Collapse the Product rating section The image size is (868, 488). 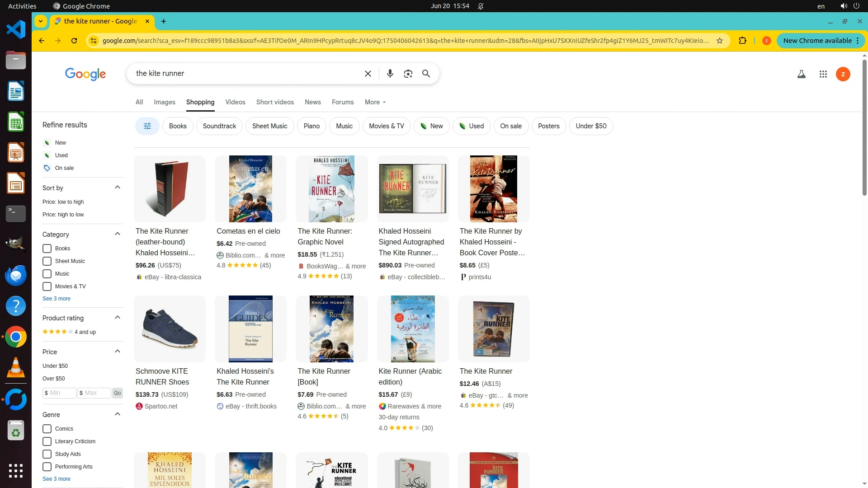(x=118, y=318)
